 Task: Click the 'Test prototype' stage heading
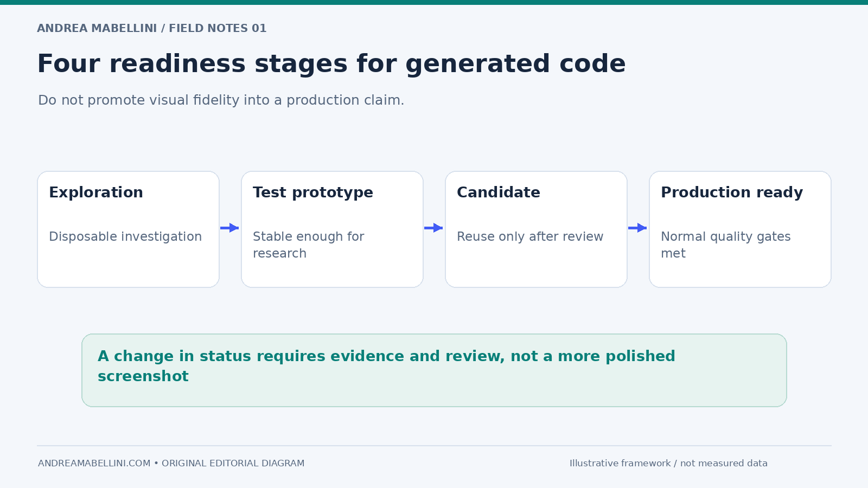pyautogui.click(x=313, y=192)
